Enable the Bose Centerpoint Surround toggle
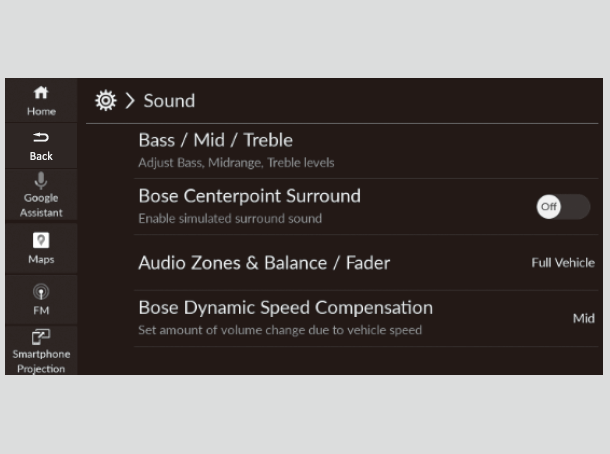The height and width of the screenshot is (454, 610). point(562,207)
